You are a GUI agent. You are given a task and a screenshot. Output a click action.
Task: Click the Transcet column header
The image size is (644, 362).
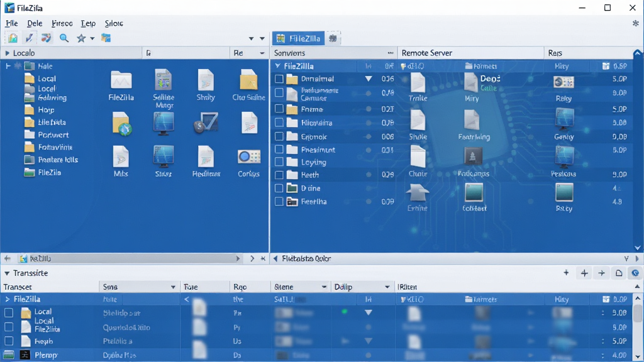pos(50,287)
